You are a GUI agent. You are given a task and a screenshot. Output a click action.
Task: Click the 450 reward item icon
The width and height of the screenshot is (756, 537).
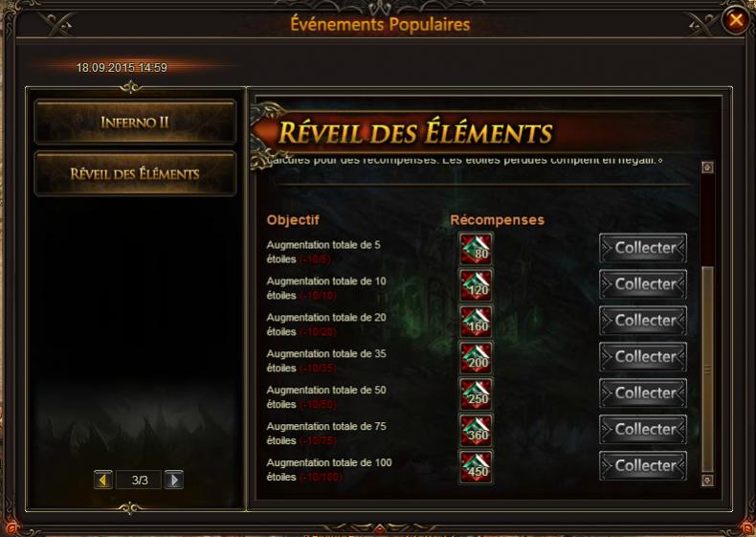(x=476, y=466)
